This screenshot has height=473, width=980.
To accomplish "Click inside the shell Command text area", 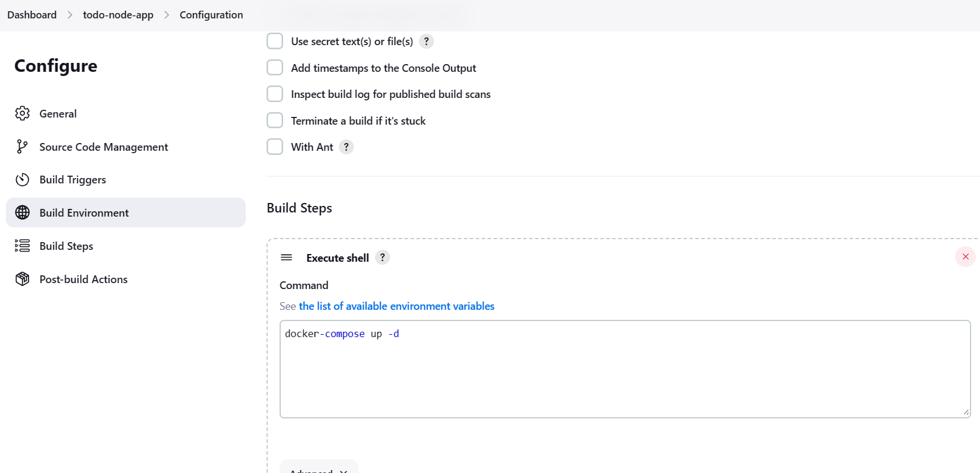I will coord(625,369).
